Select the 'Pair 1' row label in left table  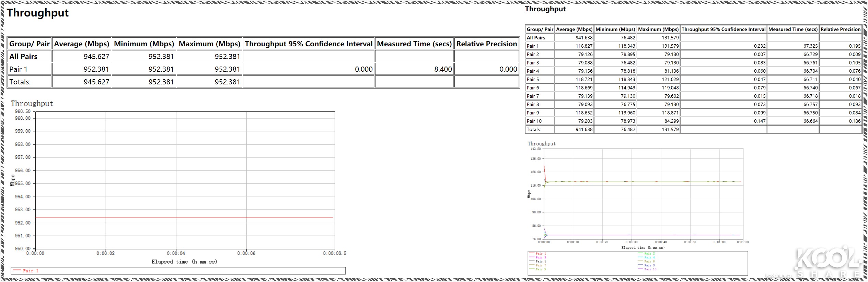(x=19, y=69)
